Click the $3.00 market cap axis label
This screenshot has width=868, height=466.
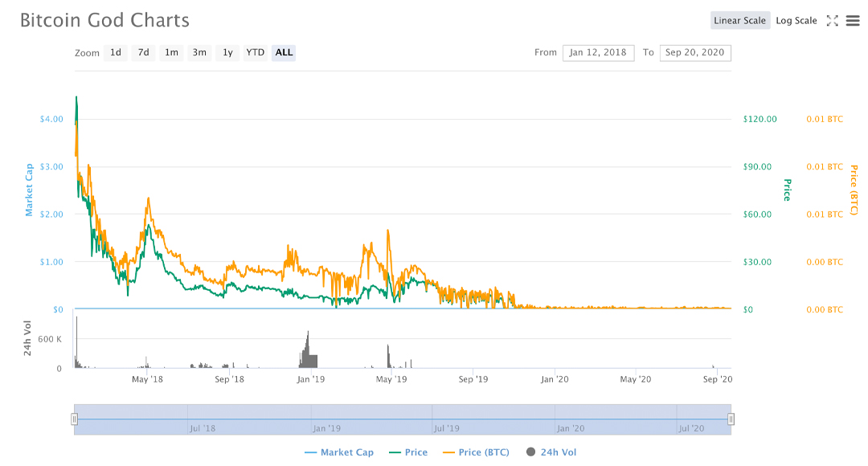pos(51,166)
